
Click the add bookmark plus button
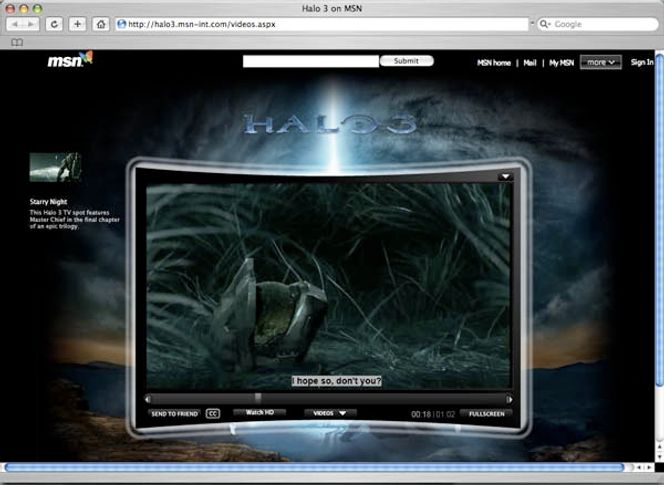pos(77,24)
